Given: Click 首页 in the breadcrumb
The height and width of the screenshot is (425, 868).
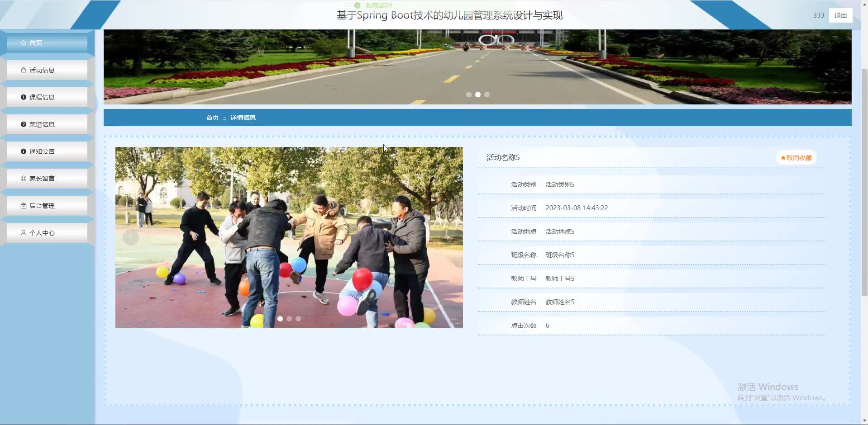Looking at the screenshot, I should click(x=212, y=118).
